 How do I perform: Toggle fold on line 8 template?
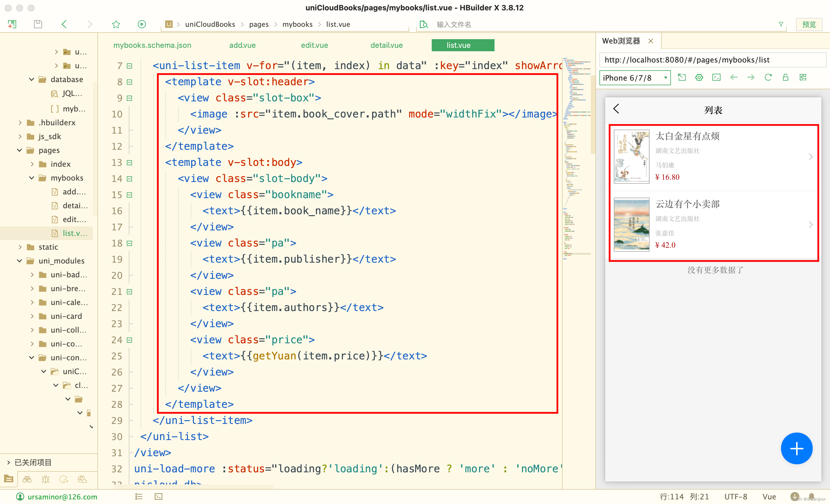point(129,82)
